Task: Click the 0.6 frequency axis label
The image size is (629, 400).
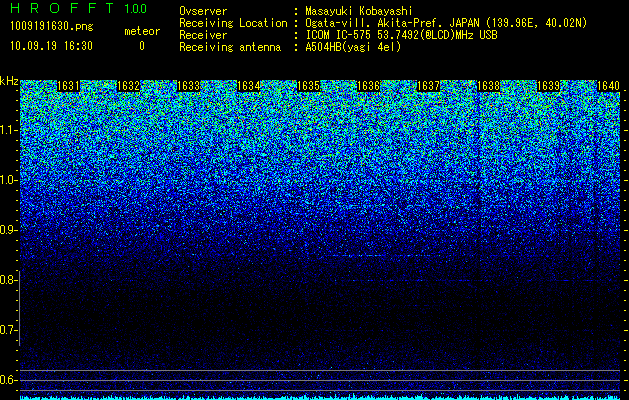Action: point(8,380)
